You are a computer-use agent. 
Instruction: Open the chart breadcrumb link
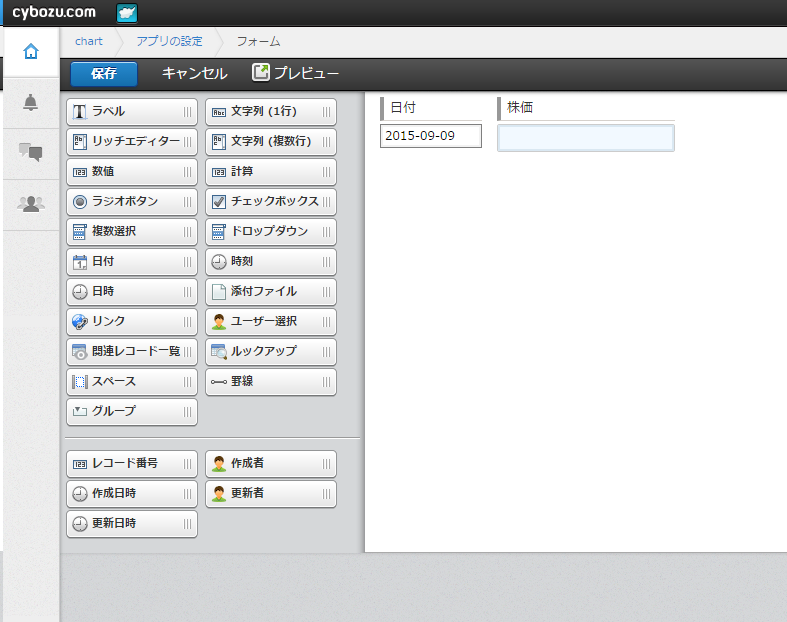click(89, 41)
